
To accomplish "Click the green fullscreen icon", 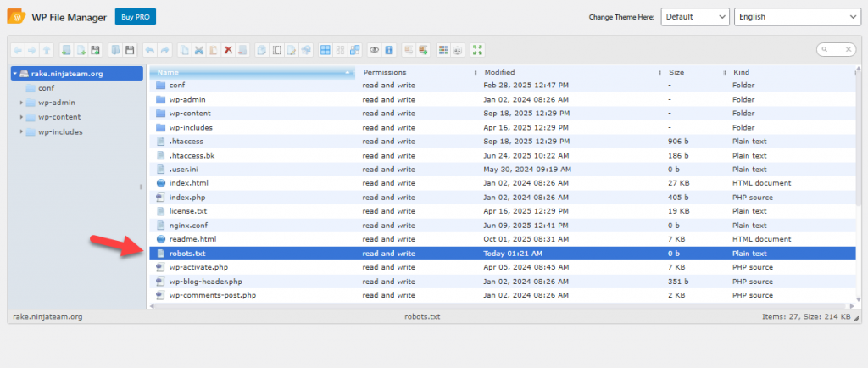I will coord(478,50).
